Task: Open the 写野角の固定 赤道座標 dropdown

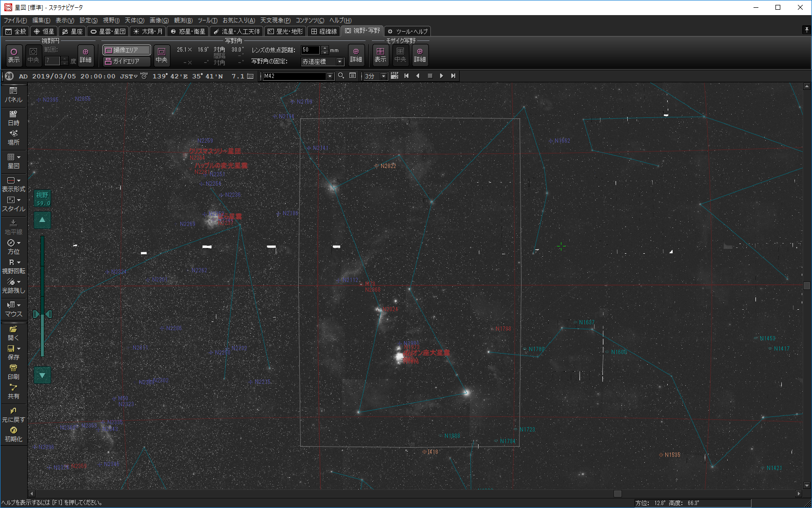Action: tap(323, 62)
